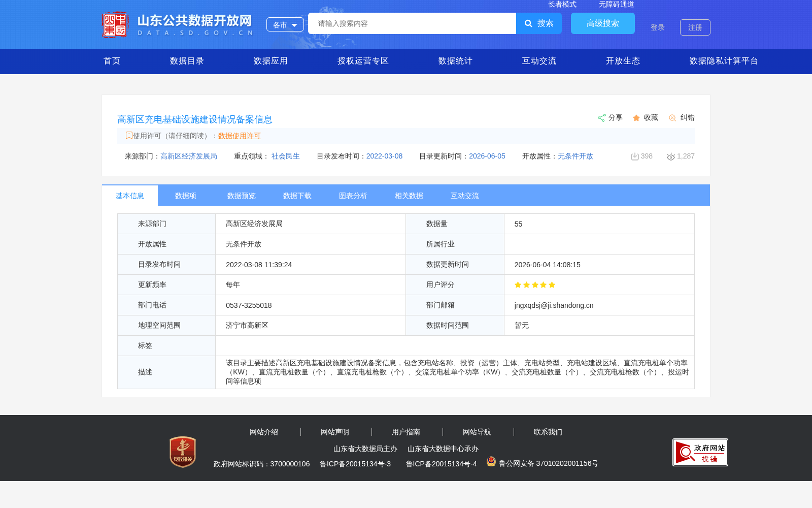The image size is (812, 508).
Task: Click dataset title 高新区充电基础设施建设情况备案信息
Action: pyautogui.click(x=195, y=119)
